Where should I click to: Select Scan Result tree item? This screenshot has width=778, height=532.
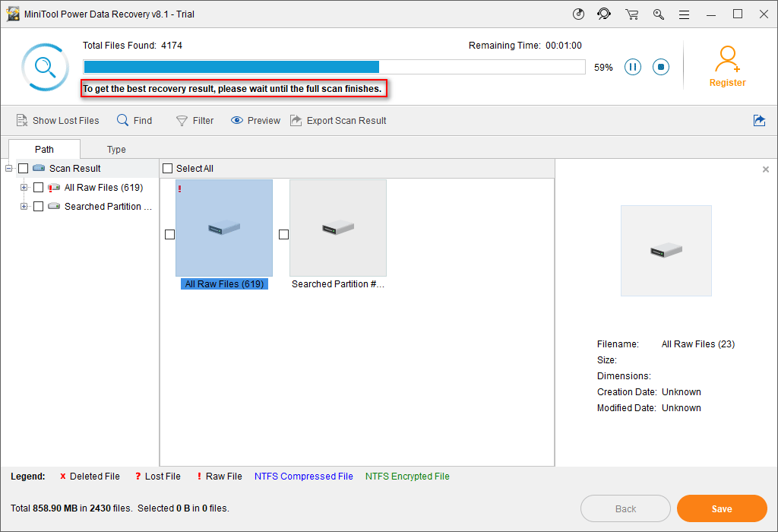pyautogui.click(x=75, y=169)
